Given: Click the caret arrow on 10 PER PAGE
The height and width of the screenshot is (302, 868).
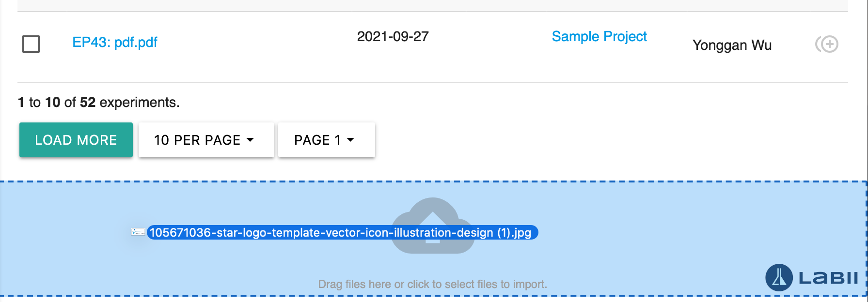Looking at the screenshot, I should [250, 140].
